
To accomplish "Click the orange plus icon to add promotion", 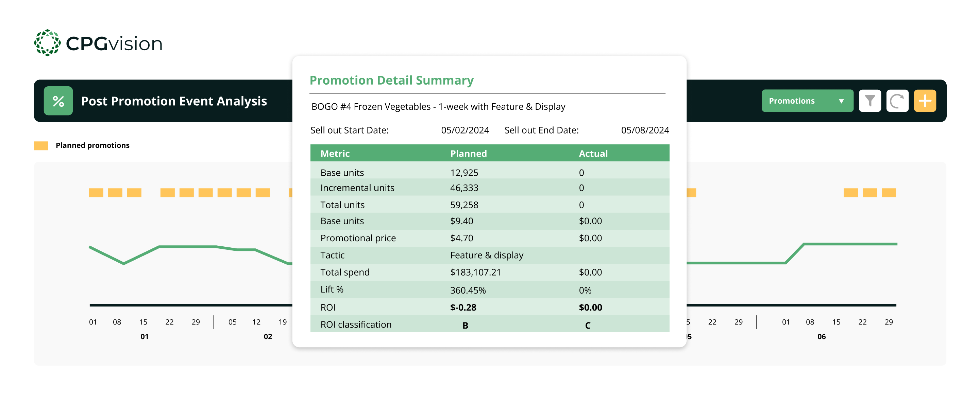I will 925,100.
